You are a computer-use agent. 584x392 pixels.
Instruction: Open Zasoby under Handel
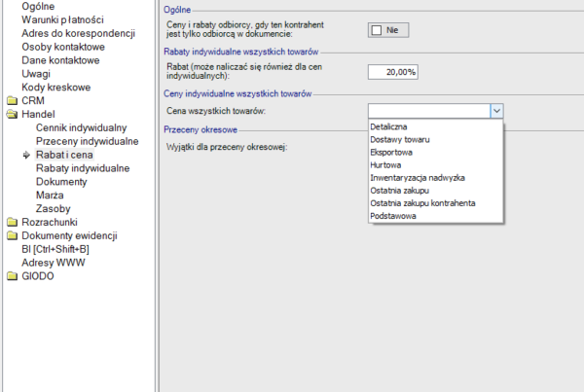coord(54,209)
